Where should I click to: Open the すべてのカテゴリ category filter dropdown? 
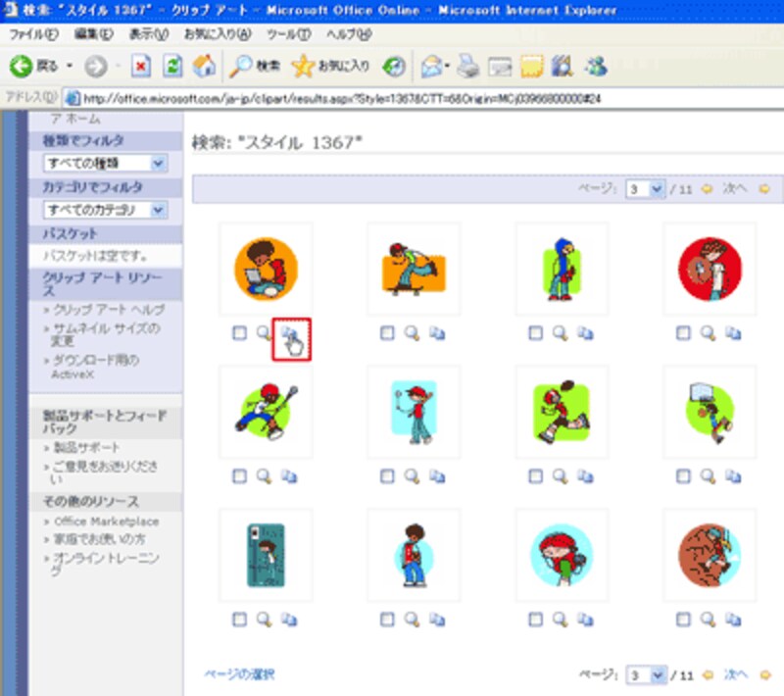106,210
